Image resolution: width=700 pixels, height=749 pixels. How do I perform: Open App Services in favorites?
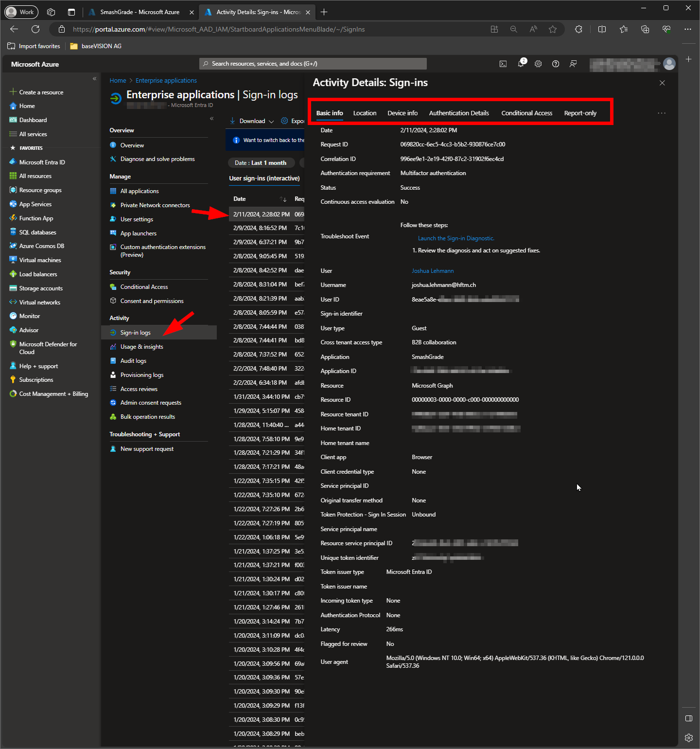tap(30, 204)
